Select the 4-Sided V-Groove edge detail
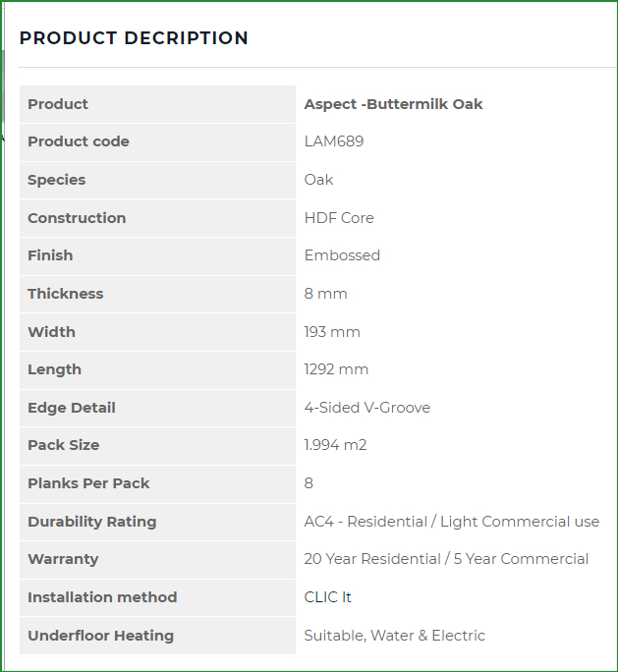 pos(367,408)
